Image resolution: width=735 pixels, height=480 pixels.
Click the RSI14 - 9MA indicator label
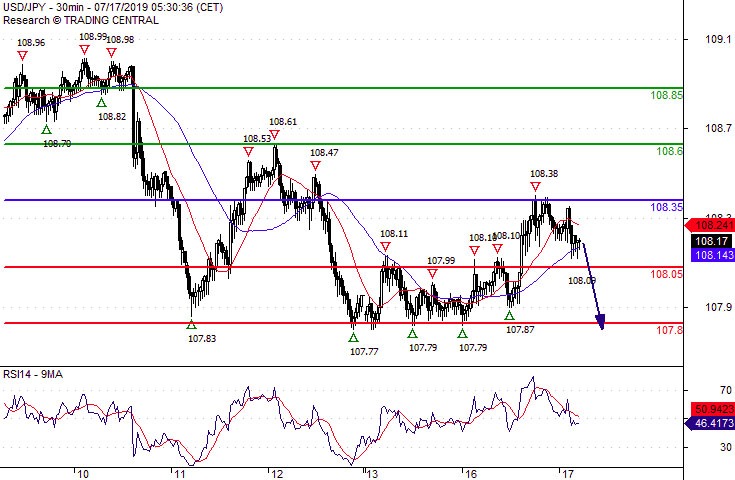click(x=33, y=374)
